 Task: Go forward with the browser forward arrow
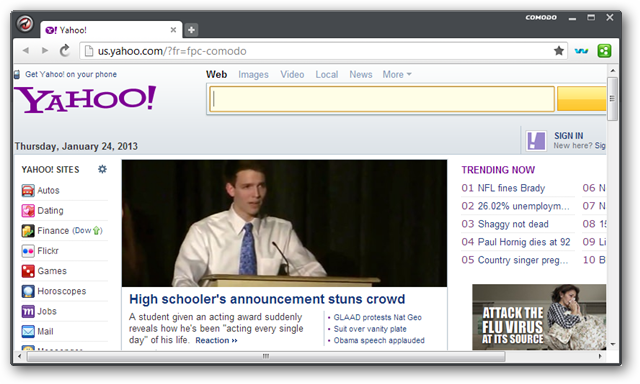click(45, 51)
